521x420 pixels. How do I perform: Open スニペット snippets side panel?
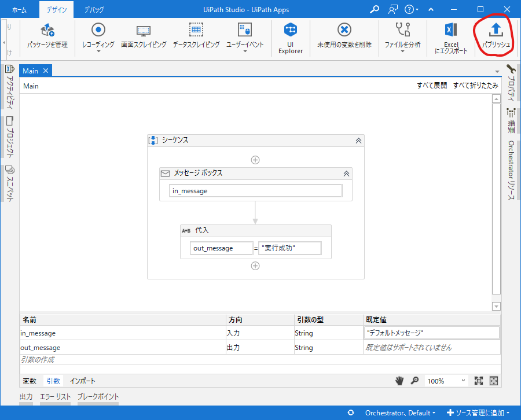click(x=10, y=183)
